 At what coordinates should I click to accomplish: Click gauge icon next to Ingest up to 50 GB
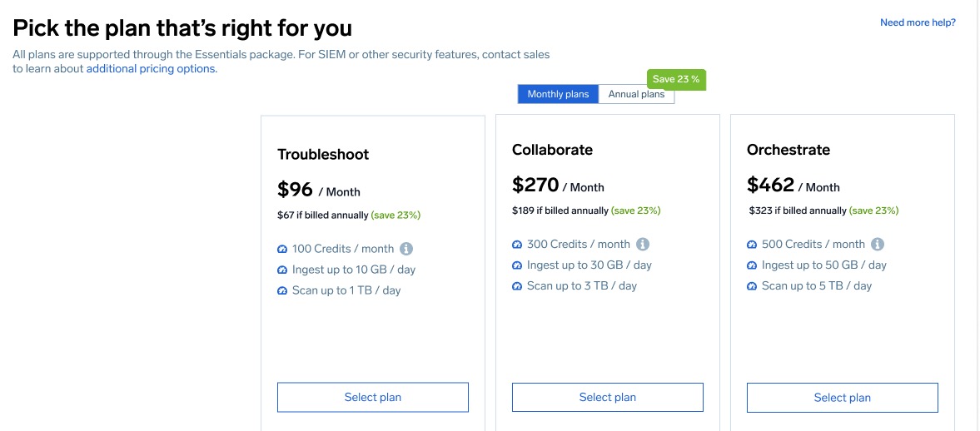pos(752,265)
